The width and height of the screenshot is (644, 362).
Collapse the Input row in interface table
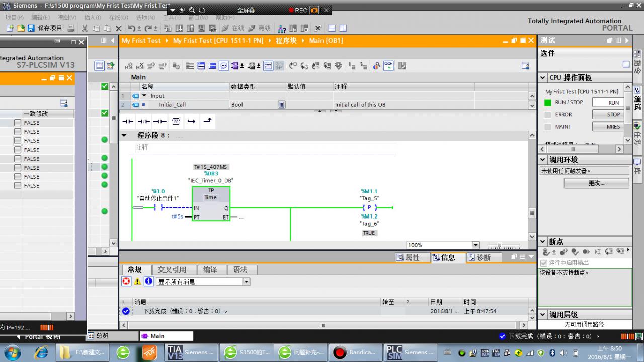(144, 96)
